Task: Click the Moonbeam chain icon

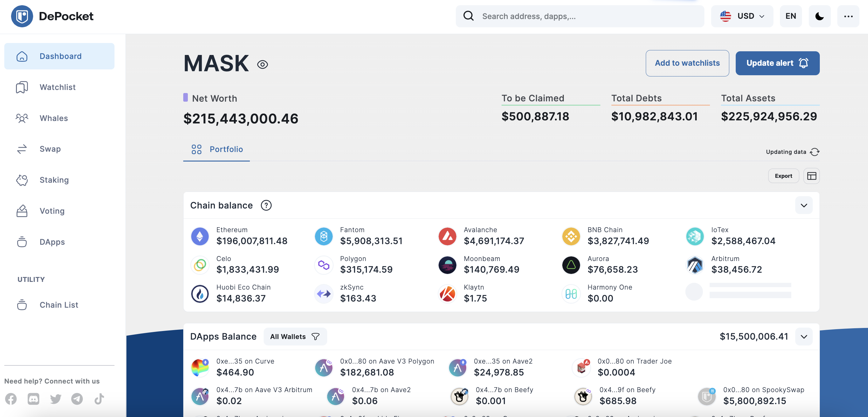Action: tap(447, 265)
